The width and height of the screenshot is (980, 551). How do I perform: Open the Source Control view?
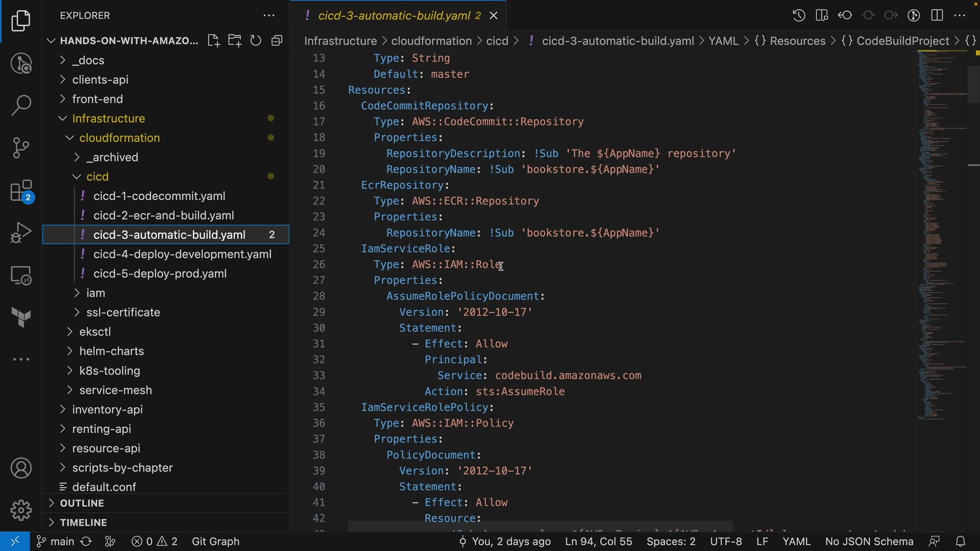coord(21,148)
